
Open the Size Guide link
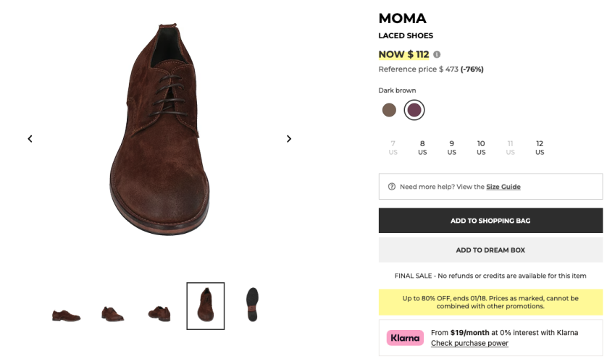[503, 187]
